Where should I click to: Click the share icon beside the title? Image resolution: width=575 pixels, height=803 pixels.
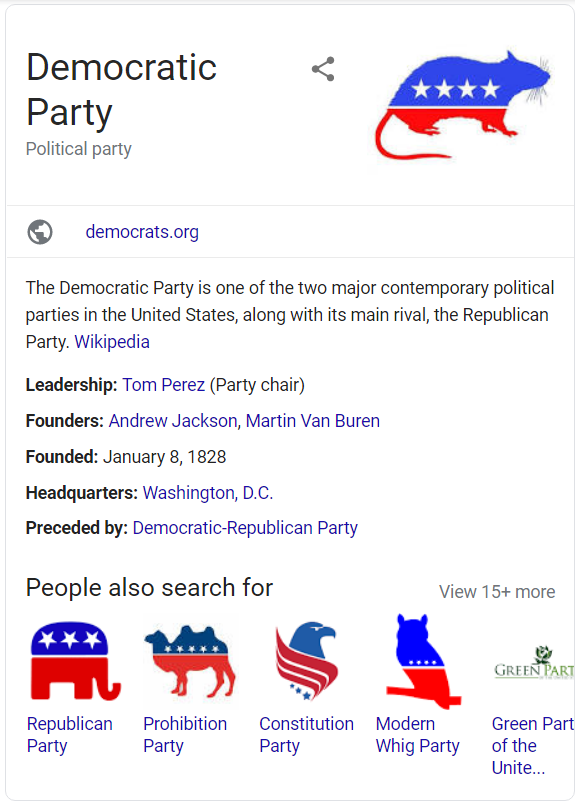tap(323, 69)
